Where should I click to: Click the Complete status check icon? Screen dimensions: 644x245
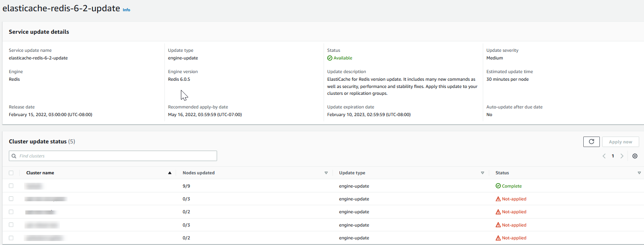pos(498,186)
